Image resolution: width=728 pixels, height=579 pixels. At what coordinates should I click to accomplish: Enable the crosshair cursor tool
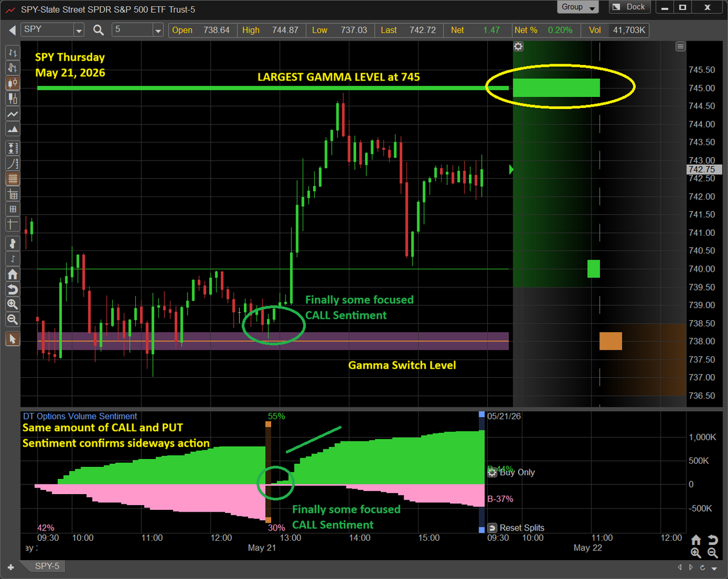[x=12, y=224]
